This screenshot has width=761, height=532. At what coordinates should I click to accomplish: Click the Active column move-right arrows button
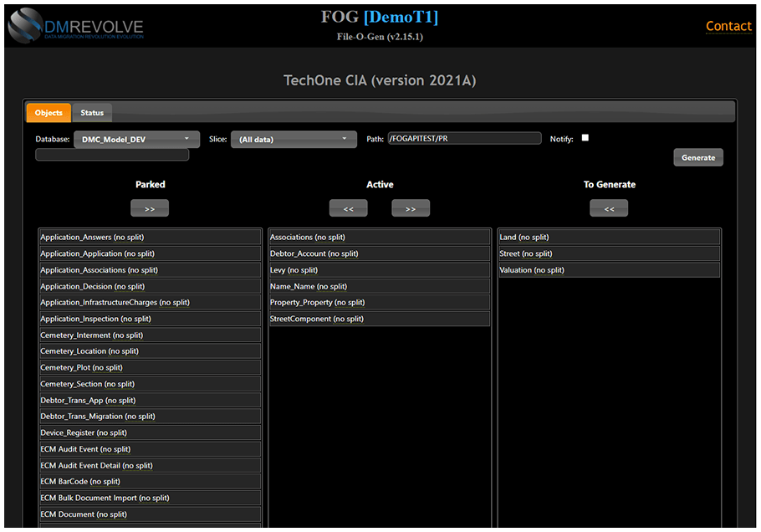click(x=411, y=208)
